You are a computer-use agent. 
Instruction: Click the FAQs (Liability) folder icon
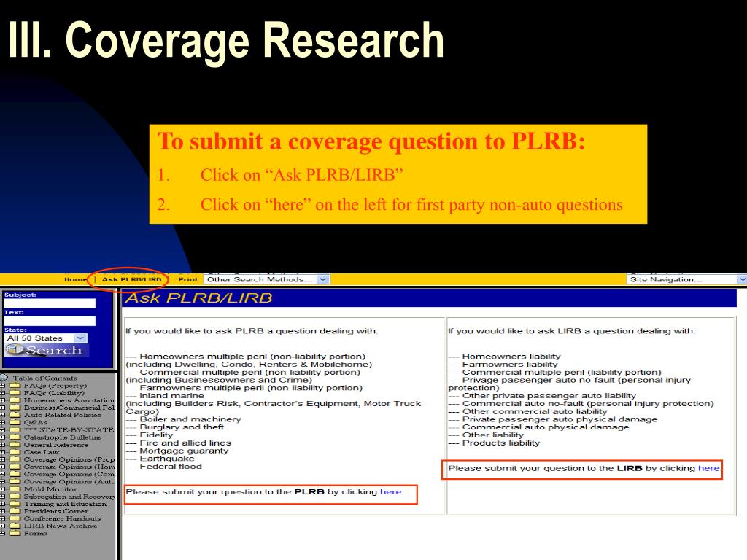click(x=16, y=393)
